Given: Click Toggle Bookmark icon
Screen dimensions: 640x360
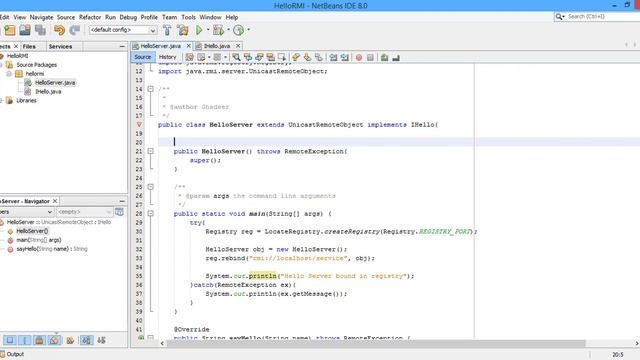Looking at the screenshot, I should (x=319, y=58).
